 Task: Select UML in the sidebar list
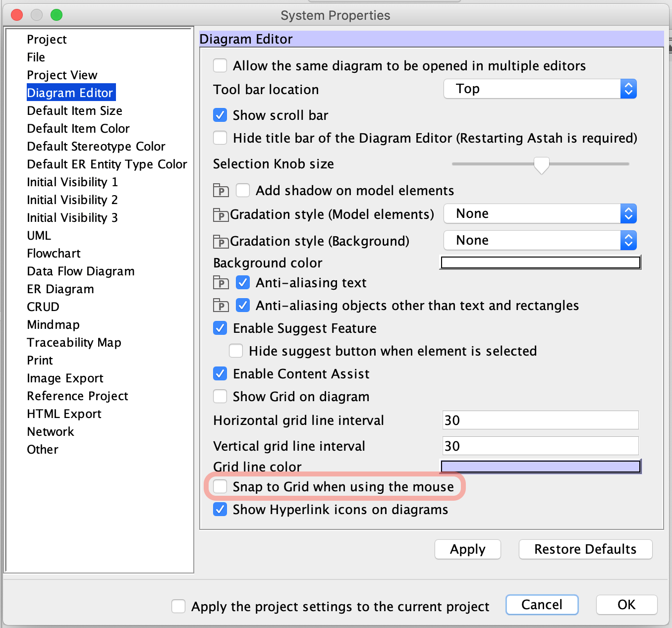click(39, 235)
